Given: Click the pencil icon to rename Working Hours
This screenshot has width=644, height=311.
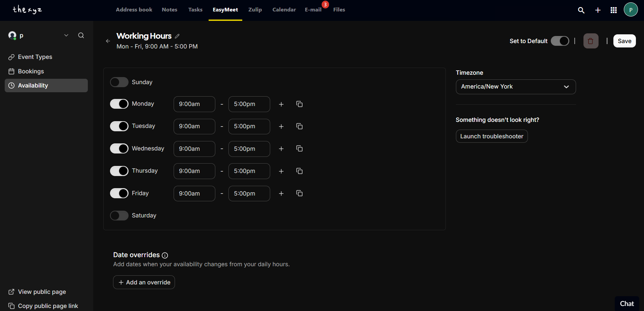Looking at the screenshot, I should (177, 36).
